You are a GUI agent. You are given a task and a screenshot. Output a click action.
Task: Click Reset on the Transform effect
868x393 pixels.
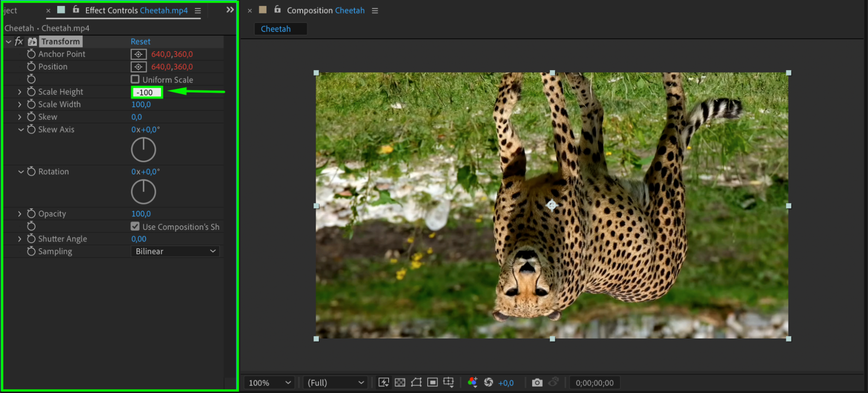coord(141,42)
